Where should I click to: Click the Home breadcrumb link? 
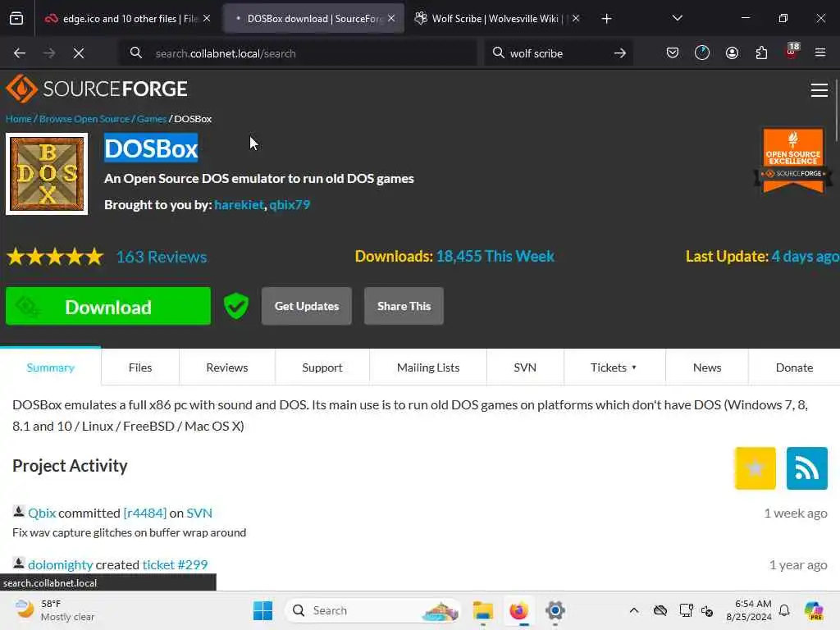click(x=19, y=119)
